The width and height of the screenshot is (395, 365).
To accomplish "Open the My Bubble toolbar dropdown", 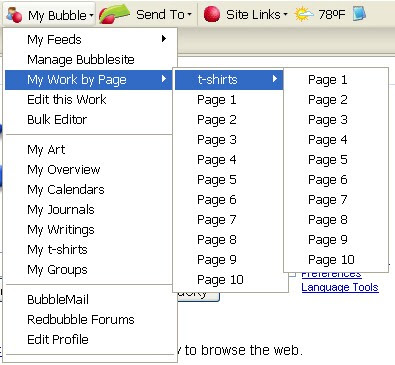I will coord(49,15).
